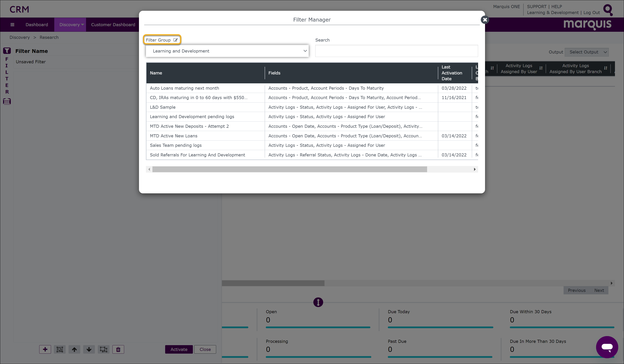
Task: Open the Filter Group dropdown
Action: click(x=227, y=51)
